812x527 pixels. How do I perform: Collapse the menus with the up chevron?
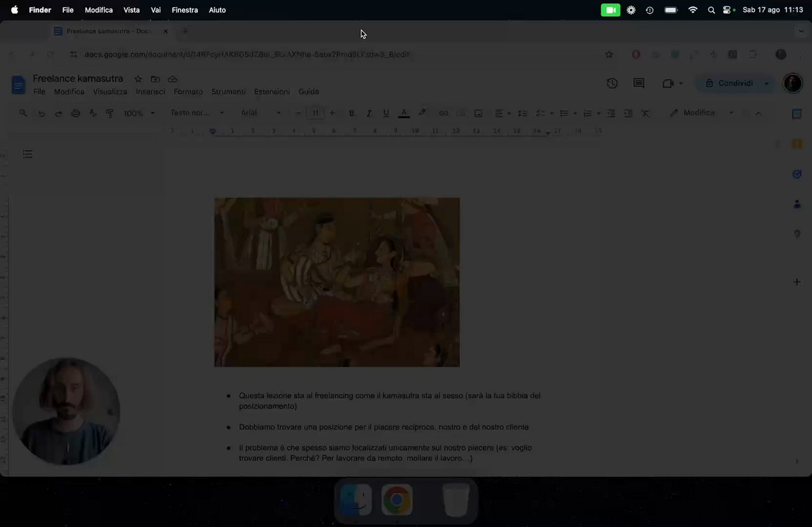coord(758,113)
